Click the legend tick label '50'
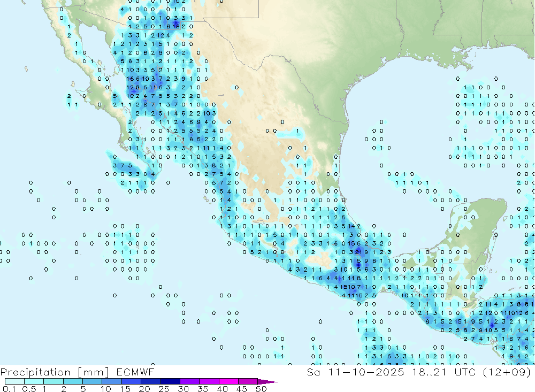Viewport: 535px width, 392px height. 262,389
